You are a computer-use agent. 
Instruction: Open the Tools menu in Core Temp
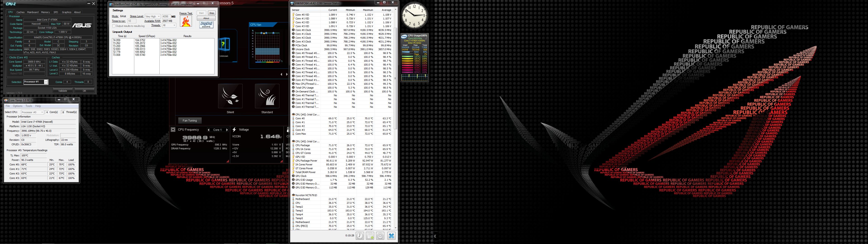[29, 106]
